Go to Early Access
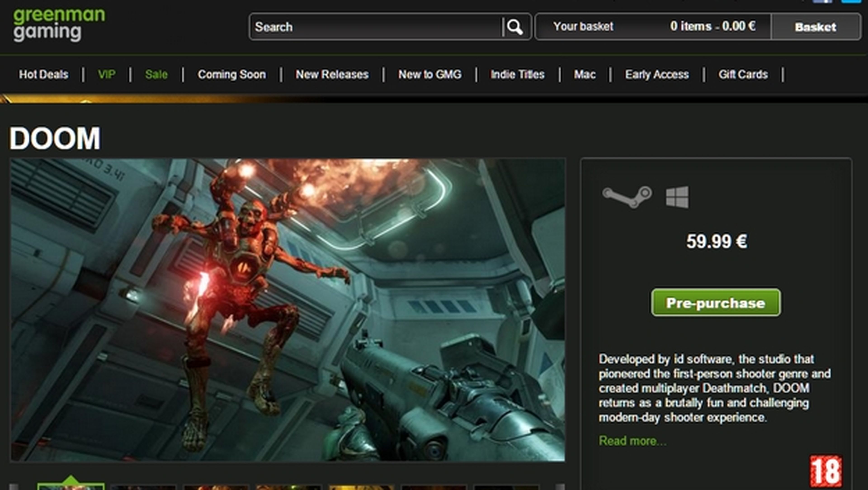 pos(657,74)
